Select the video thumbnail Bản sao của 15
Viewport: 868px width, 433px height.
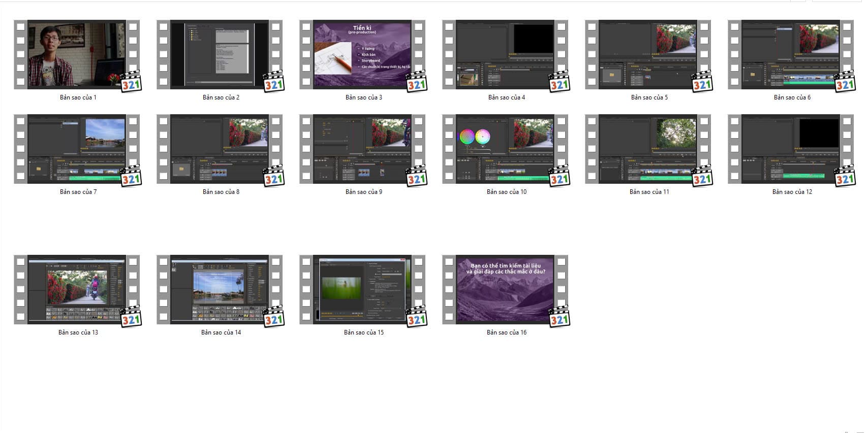pyautogui.click(x=362, y=290)
